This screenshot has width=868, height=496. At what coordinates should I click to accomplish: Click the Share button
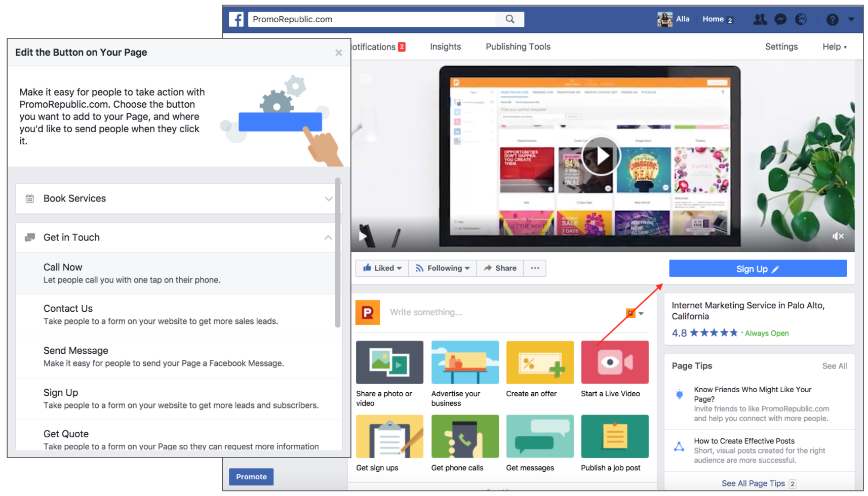pos(500,268)
